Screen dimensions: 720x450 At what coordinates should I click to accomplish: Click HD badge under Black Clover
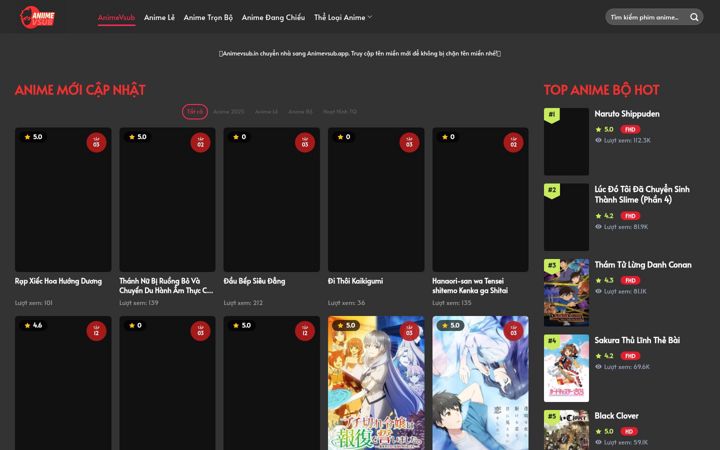[x=629, y=431]
